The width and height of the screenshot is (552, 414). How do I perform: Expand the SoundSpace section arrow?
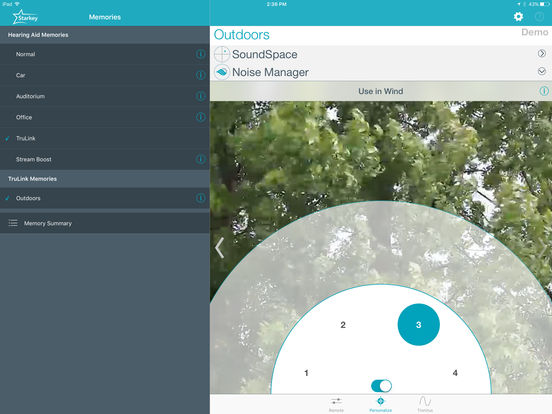click(x=542, y=53)
